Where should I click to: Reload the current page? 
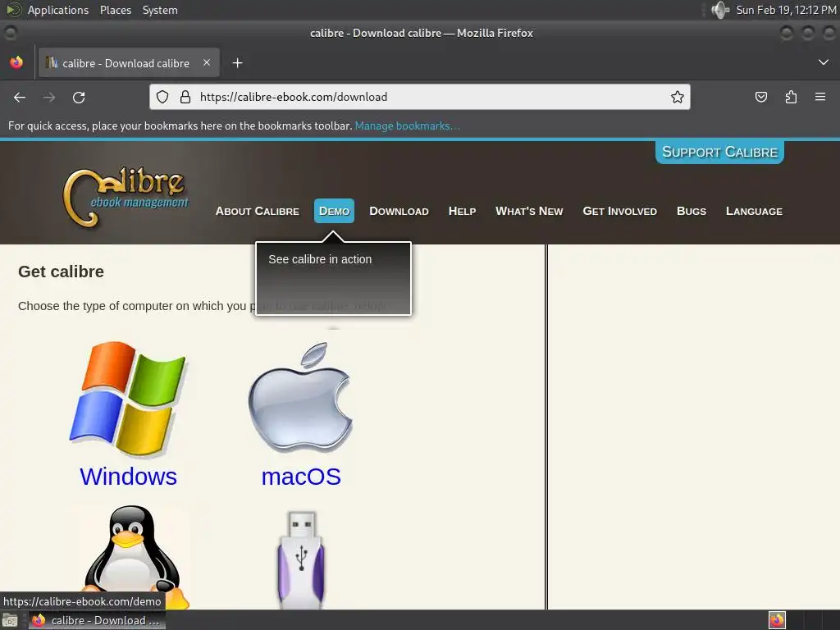coord(79,97)
